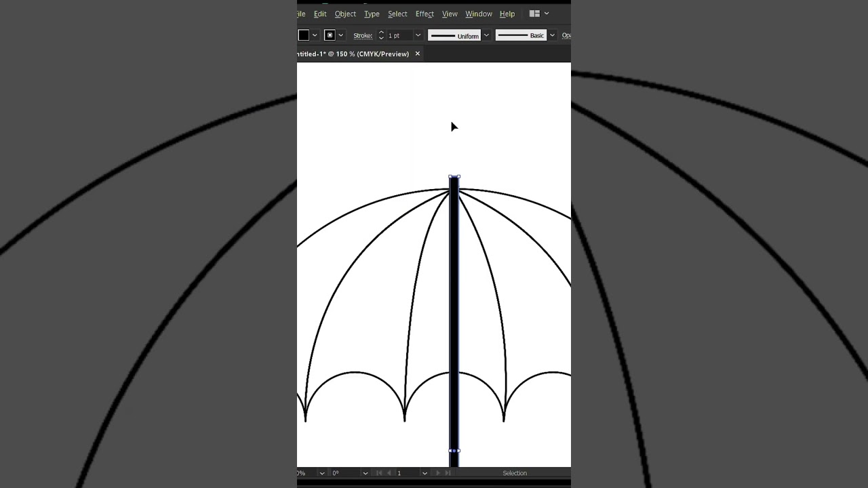Open the Select menu
The height and width of the screenshot is (488, 868).
pos(397,14)
